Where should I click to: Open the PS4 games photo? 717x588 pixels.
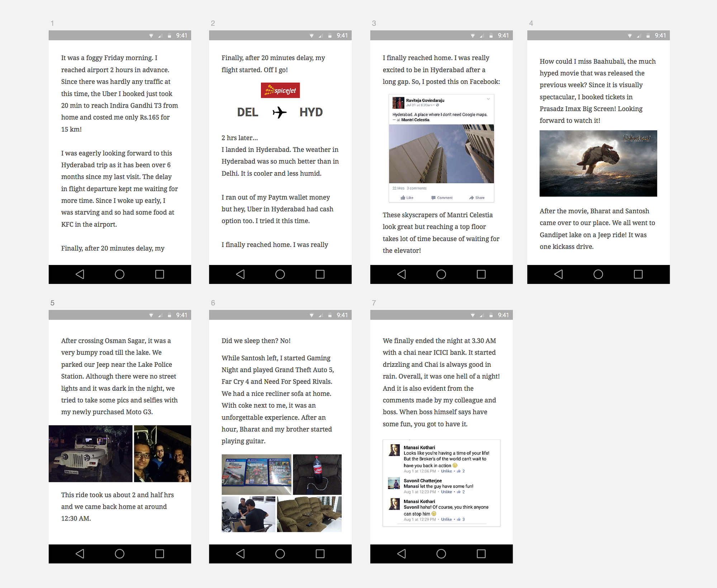pyautogui.click(x=256, y=475)
